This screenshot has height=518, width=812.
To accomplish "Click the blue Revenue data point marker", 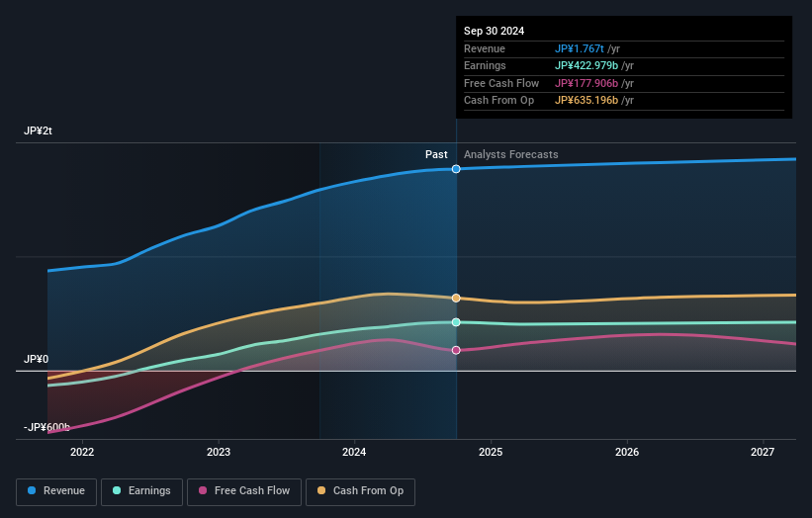I will point(456,169).
